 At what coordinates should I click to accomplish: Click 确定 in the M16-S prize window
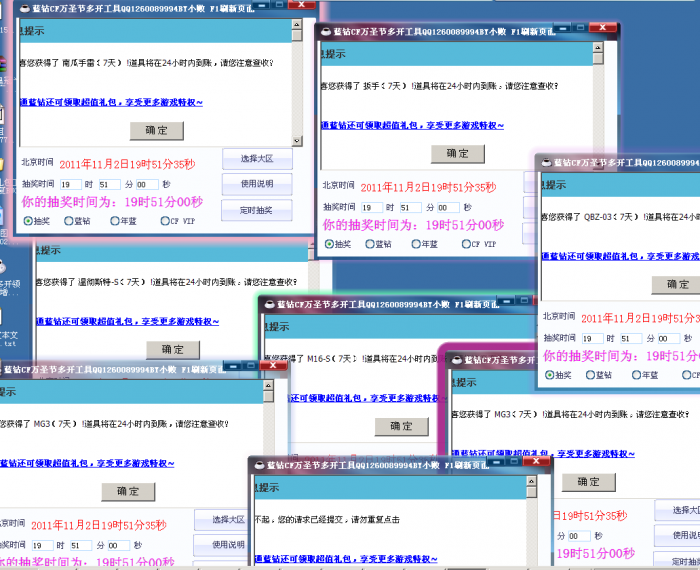tap(401, 426)
